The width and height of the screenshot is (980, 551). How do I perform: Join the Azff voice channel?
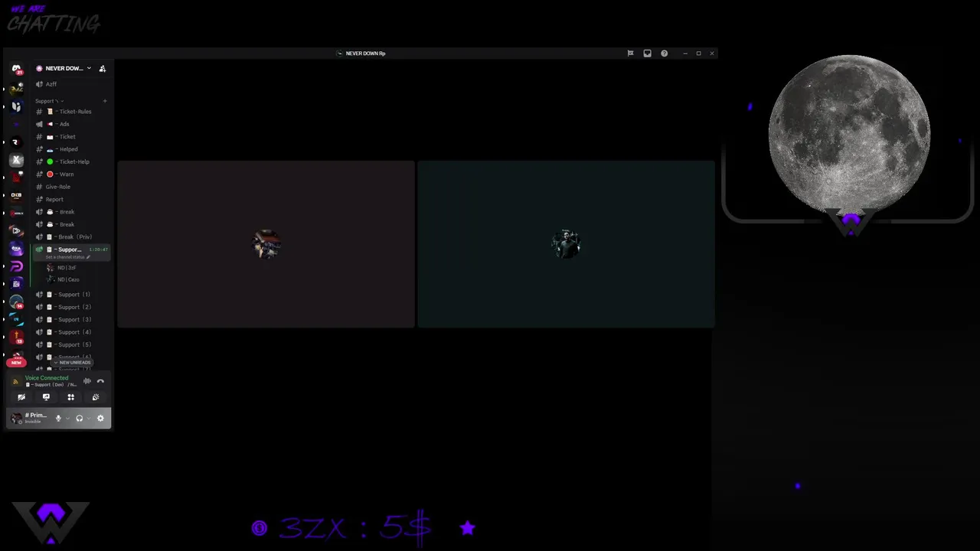click(72, 84)
